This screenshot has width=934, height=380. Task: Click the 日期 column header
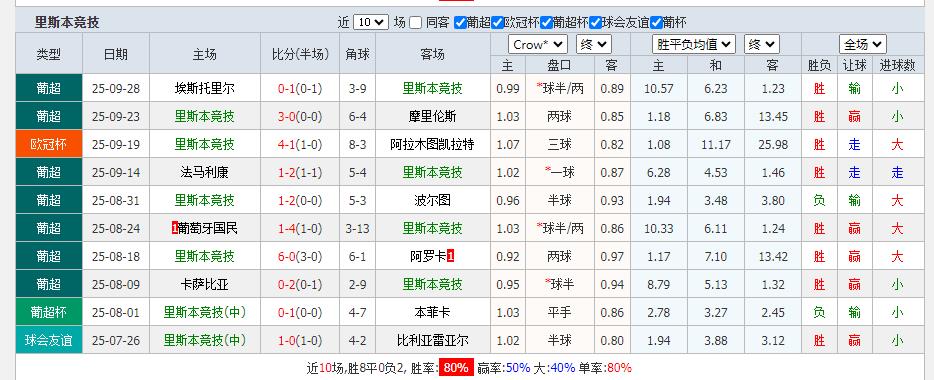(x=116, y=54)
